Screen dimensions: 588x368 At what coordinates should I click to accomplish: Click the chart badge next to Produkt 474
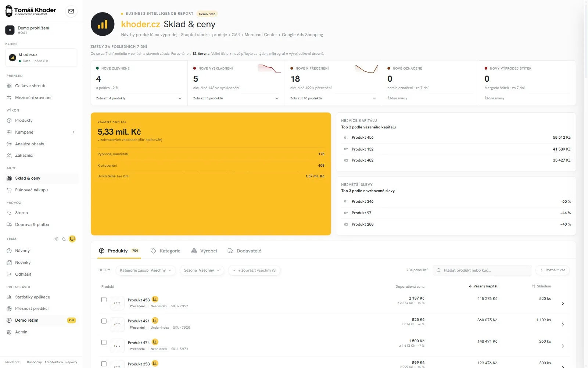[x=155, y=342]
